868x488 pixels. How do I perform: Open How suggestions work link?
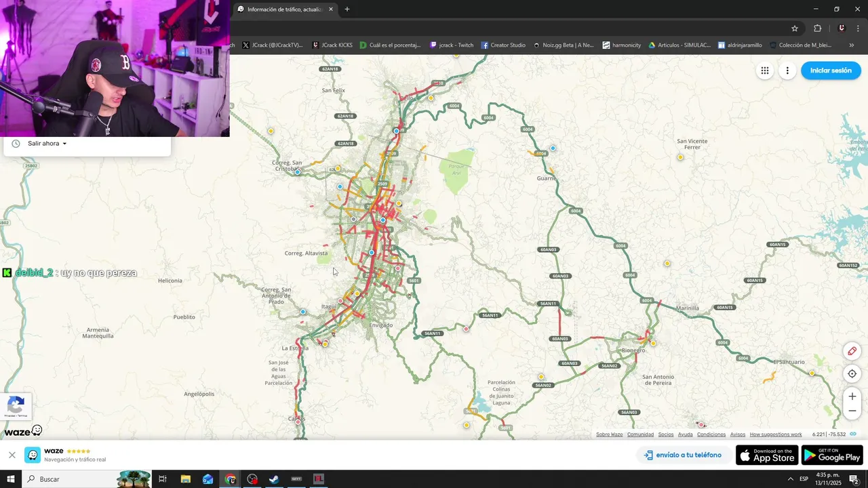tap(776, 434)
